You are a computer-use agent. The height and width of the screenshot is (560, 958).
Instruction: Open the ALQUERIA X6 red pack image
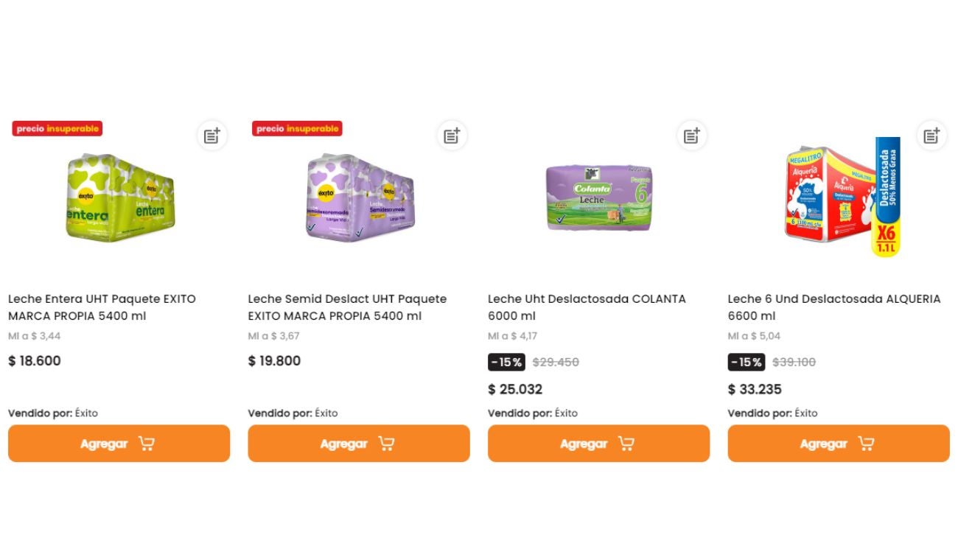840,197
